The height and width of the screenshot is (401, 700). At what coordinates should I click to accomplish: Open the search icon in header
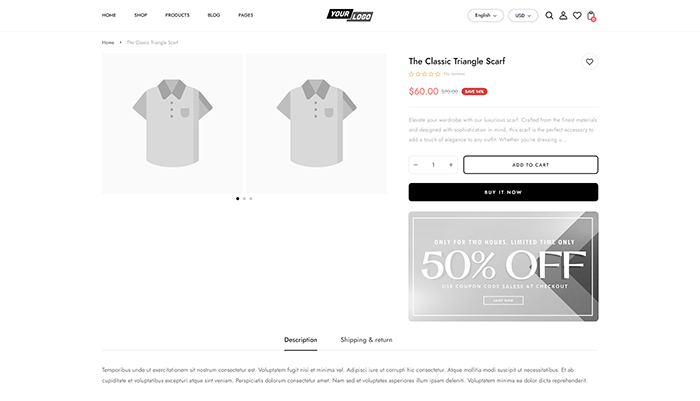pyautogui.click(x=549, y=16)
